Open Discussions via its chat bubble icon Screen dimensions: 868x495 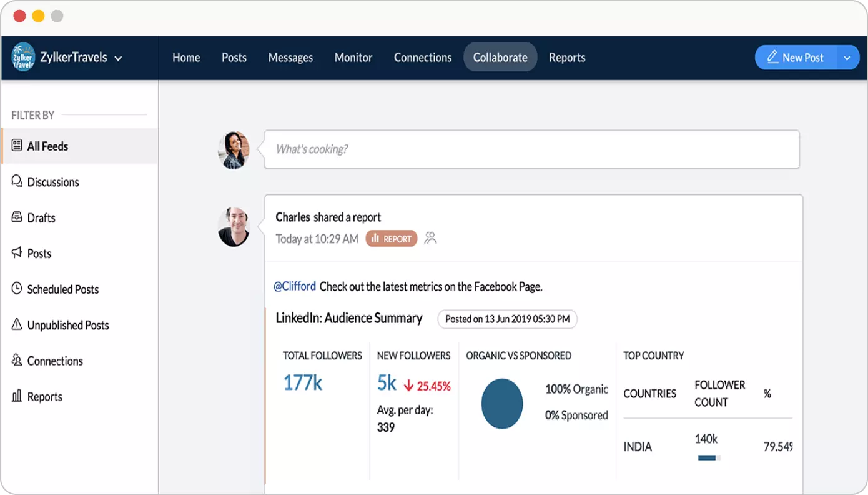(x=17, y=181)
